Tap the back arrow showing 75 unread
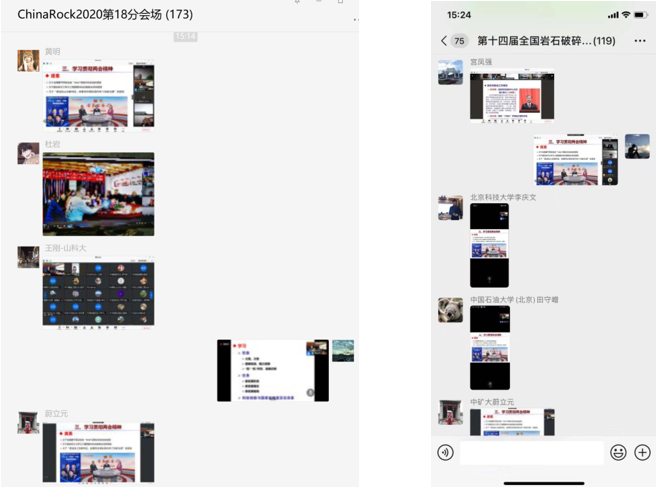 coord(452,41)
